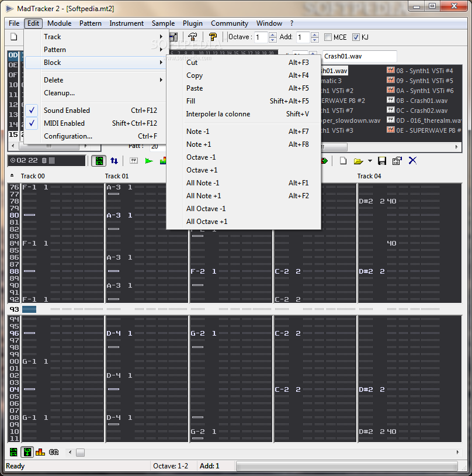The width and height of the screenshot is (472, 476).
Task: Open the Module menu
Action: pyautogui.click(x=59, y=23)
